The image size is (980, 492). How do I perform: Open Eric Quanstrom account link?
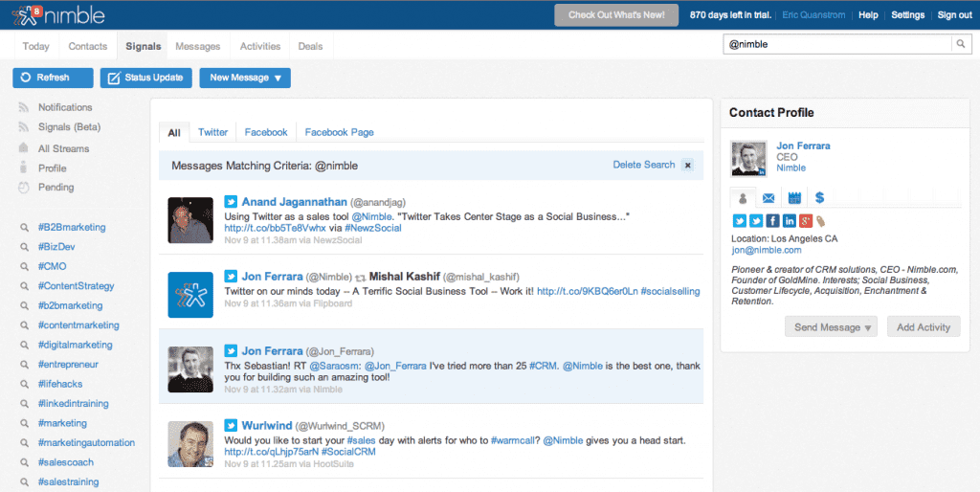tap(813, 15)
